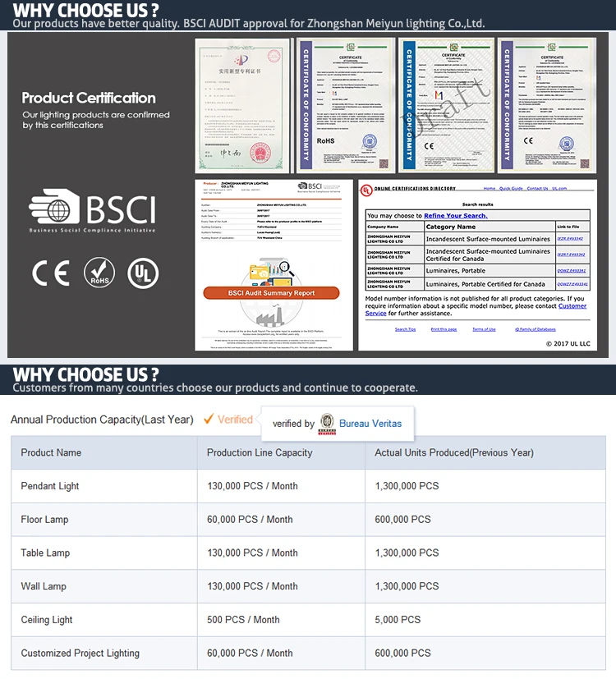Click the Print this page link

point(444,329)
